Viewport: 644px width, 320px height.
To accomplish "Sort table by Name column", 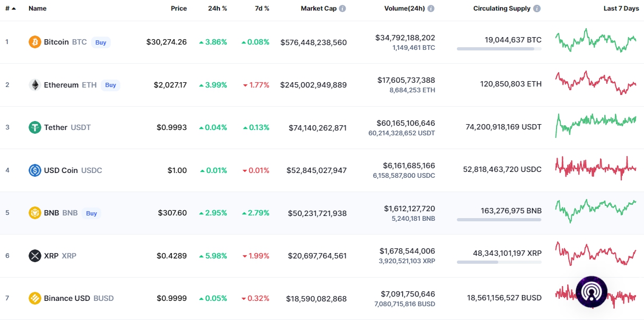I will pyautogui.click(x=38, y=8).
